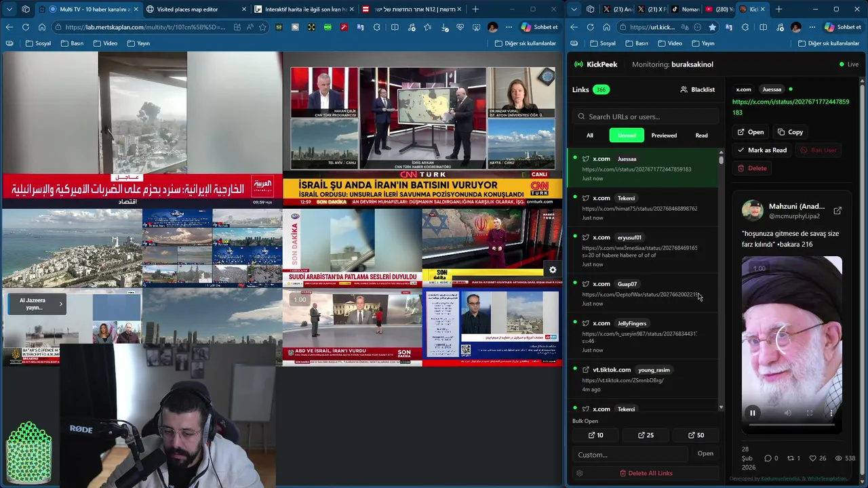Expand the Al Jazeera yayın overlay chevron

[x=60, y=304]
